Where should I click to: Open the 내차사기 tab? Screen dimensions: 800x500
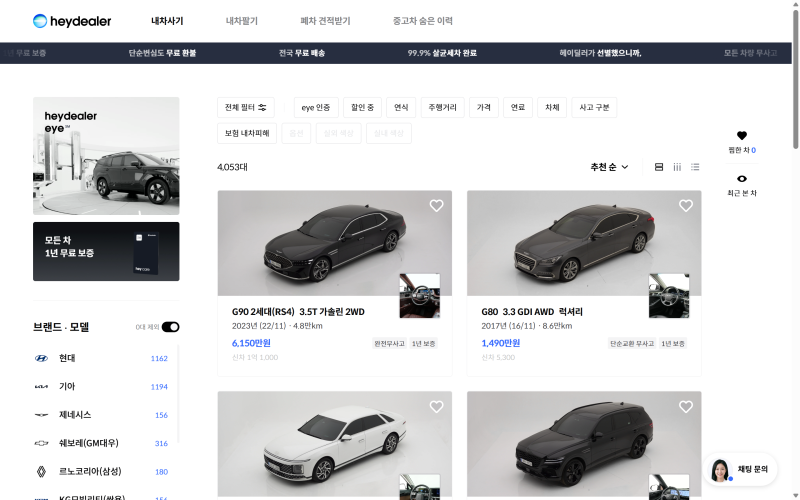167,21
